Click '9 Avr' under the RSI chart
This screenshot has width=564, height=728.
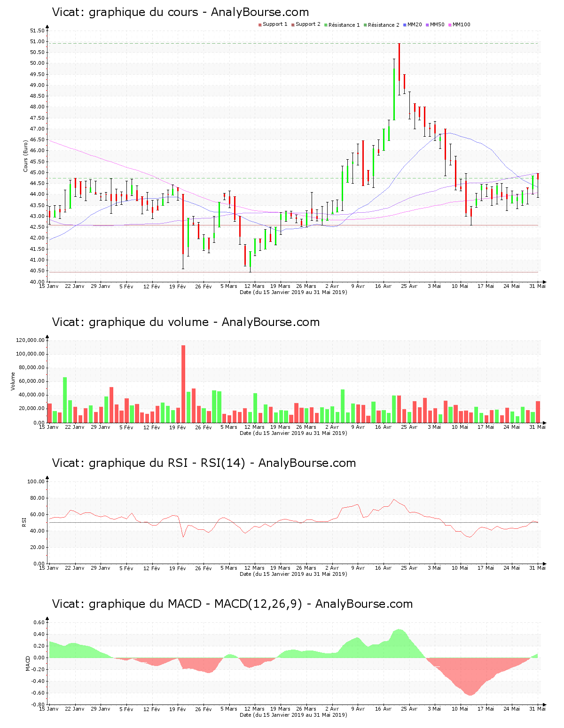point(358,568)
